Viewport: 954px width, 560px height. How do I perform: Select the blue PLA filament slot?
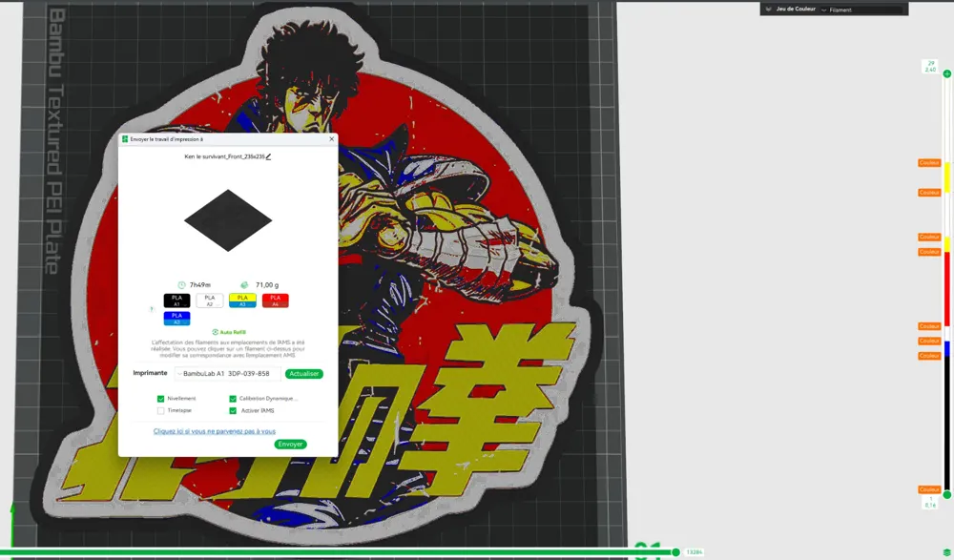[177, 319]
